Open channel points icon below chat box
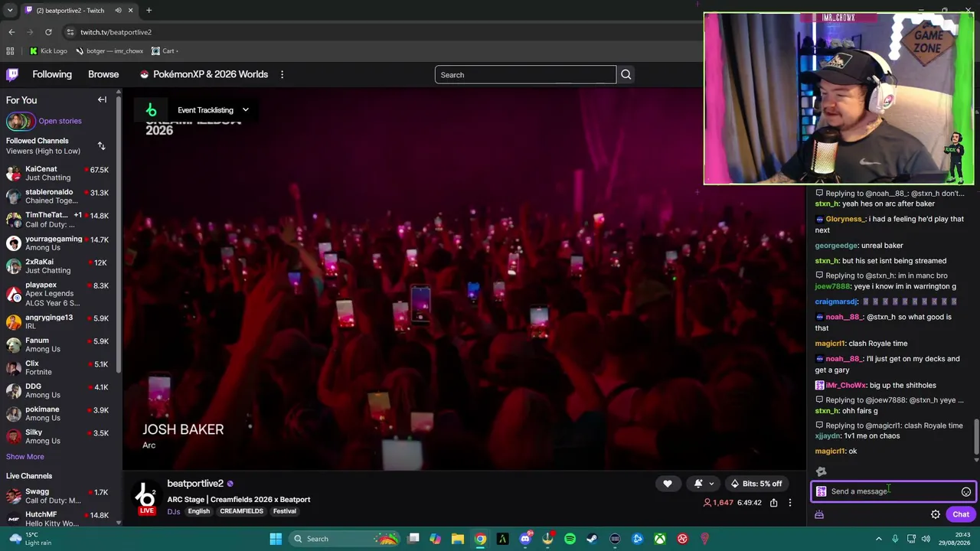 819,514
